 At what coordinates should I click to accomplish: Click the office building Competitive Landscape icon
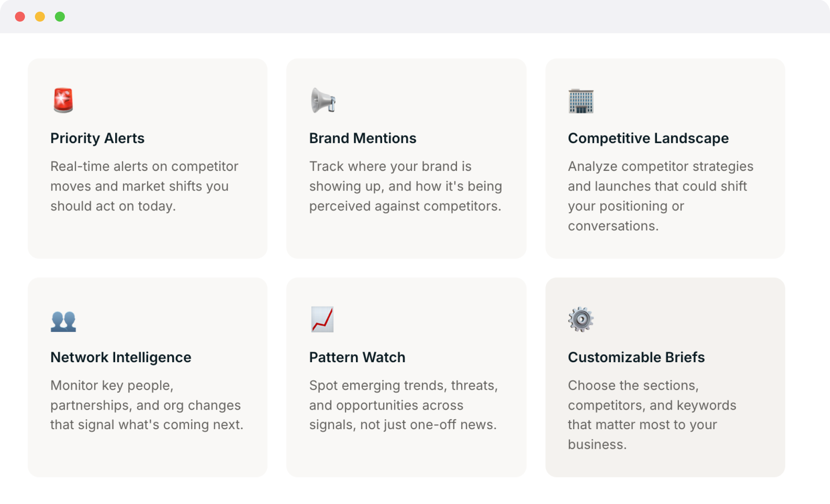click(x=581, y=101)
